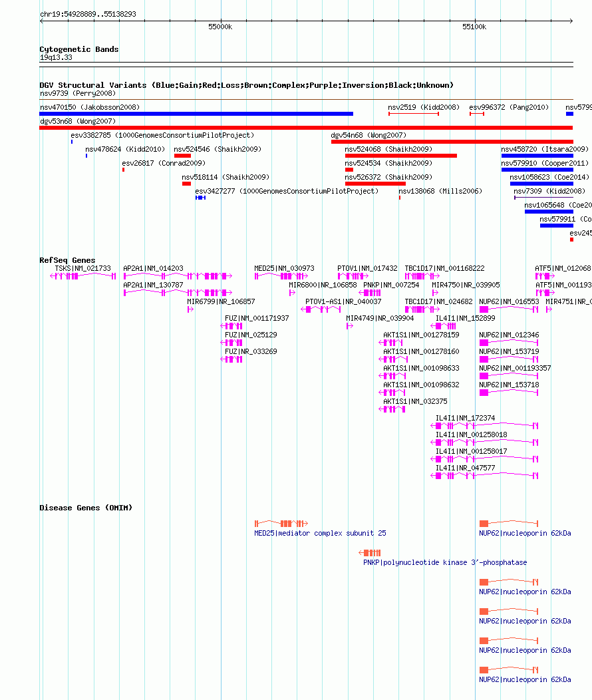Click nsv579910 (Cooper2011) variant label
592x700 pixels.
click(x=545, y=164)
